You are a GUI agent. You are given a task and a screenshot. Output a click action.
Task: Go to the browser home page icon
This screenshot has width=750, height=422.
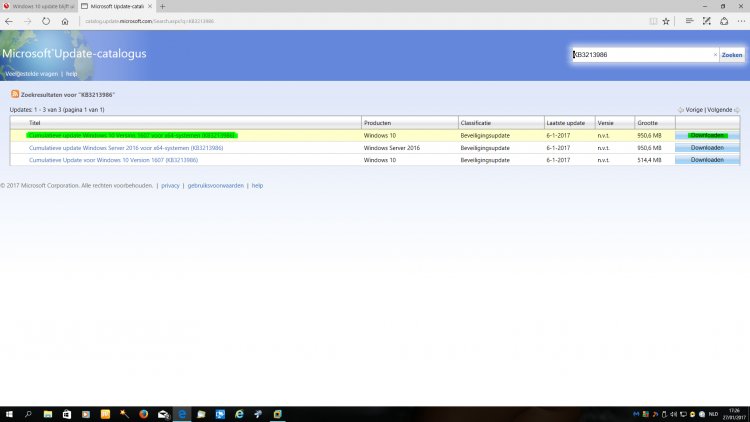point(65,20)
